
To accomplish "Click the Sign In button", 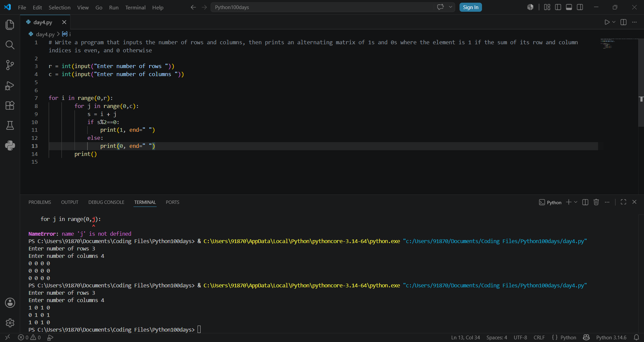I will pyautogui.click(x=471, y=7).
